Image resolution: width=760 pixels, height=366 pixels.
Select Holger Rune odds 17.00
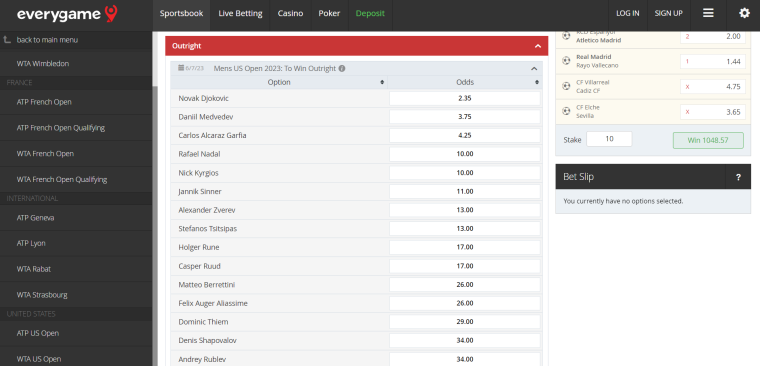coord(464,247)
